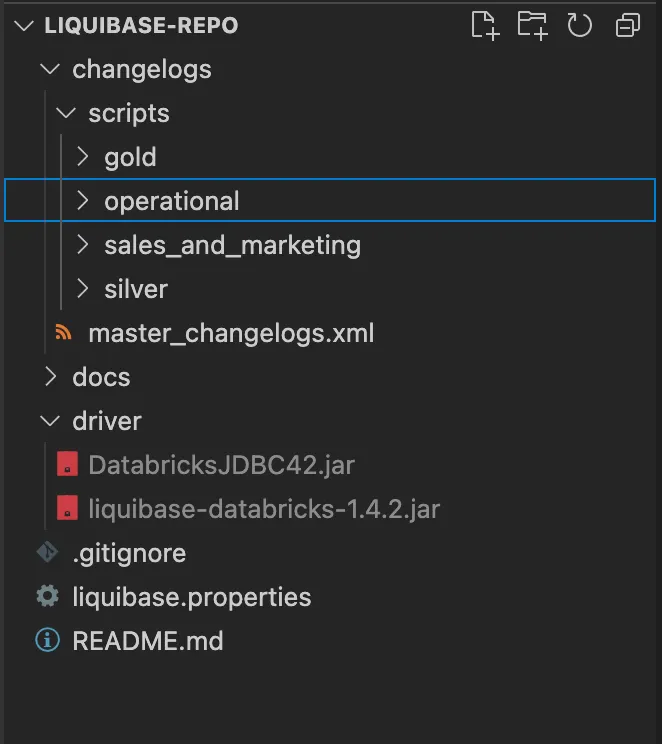
Task: Open the master_changelogs.xml file
Action: (x=231, y=333)
